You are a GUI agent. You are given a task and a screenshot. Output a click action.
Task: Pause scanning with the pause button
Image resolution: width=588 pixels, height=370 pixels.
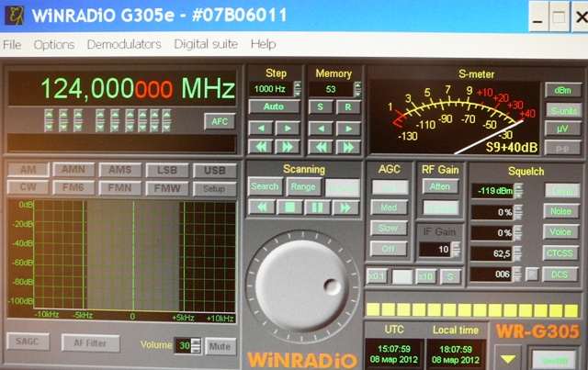click(317, 207)
